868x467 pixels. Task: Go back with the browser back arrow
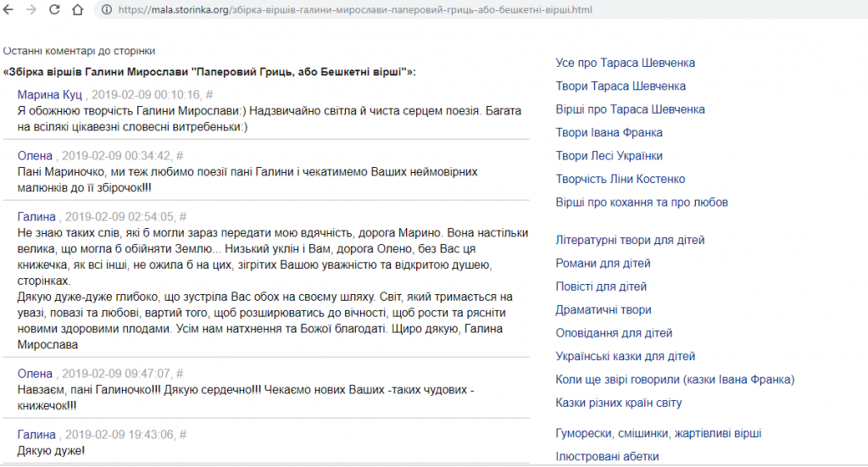point(8,9)
